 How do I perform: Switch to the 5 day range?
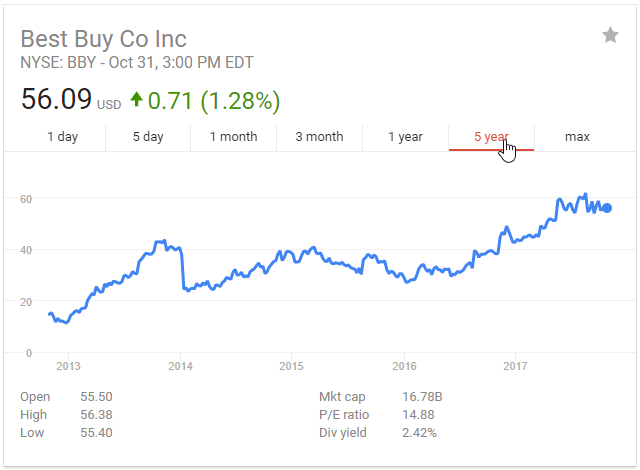148,137
